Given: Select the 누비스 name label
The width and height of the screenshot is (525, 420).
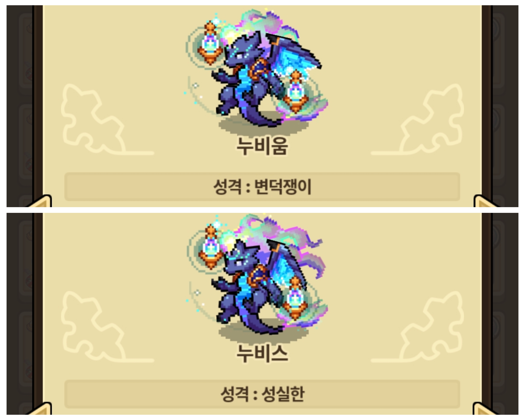Looking at the screenshot, I should (x=262, y=353).
